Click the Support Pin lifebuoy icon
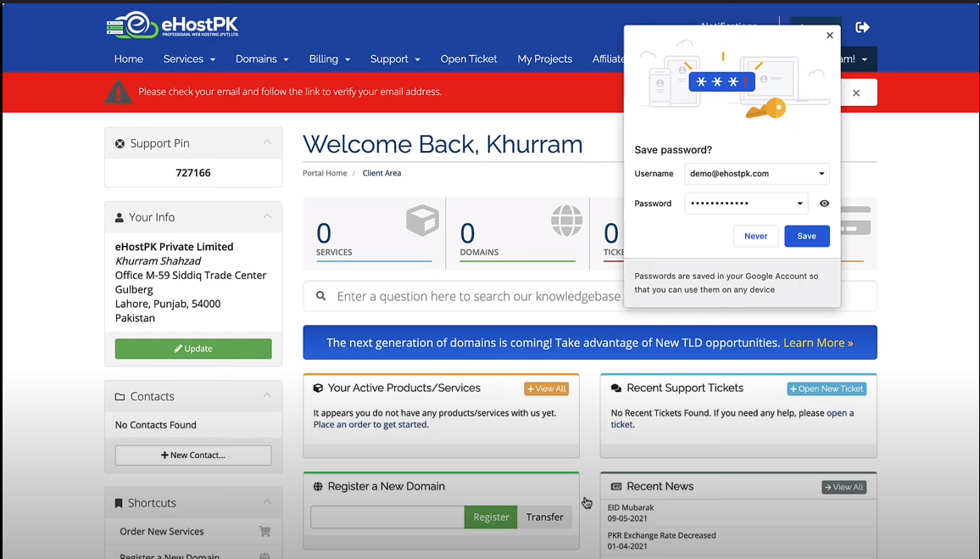Screen dimensions: 980x559 [x=120, y=144]
